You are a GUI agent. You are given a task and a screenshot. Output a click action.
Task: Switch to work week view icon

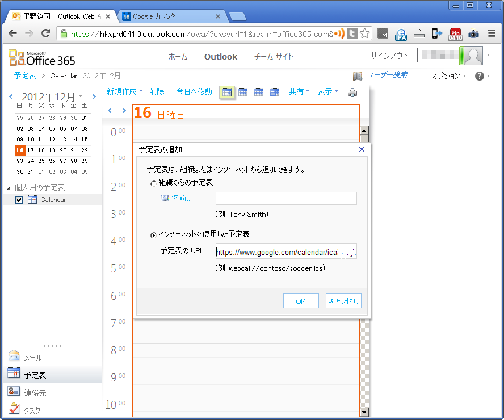coord(243,93)
